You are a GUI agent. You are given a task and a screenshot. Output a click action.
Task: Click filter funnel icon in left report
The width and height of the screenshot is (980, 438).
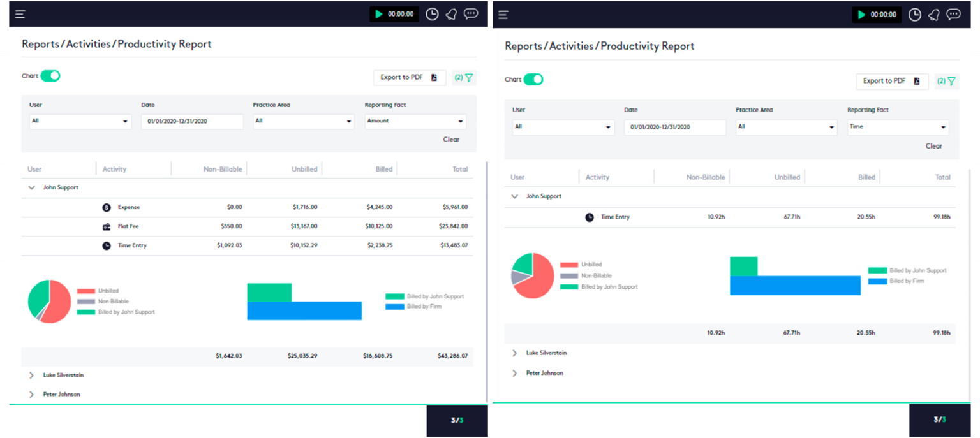coord(469,78)
